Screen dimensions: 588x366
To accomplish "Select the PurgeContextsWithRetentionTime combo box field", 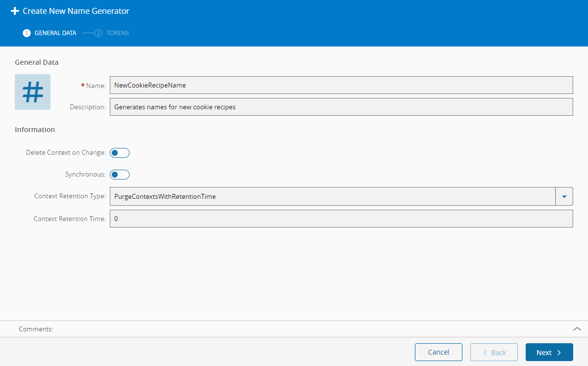I will tap(332, 196).
